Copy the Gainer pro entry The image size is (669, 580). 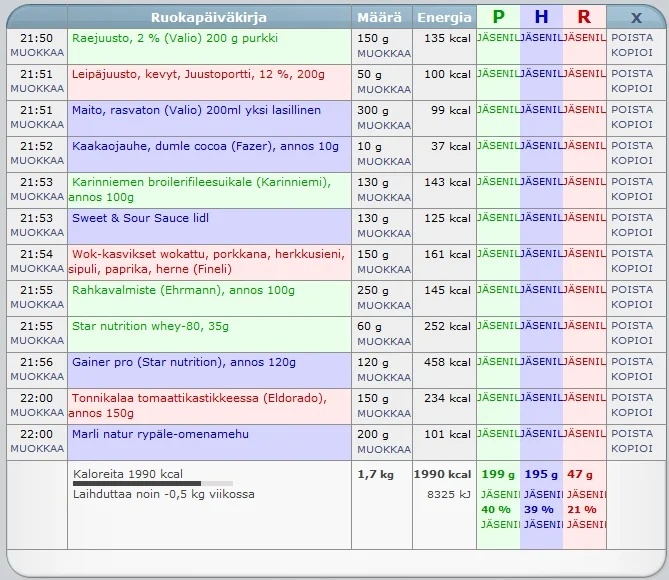coord(631,377)
